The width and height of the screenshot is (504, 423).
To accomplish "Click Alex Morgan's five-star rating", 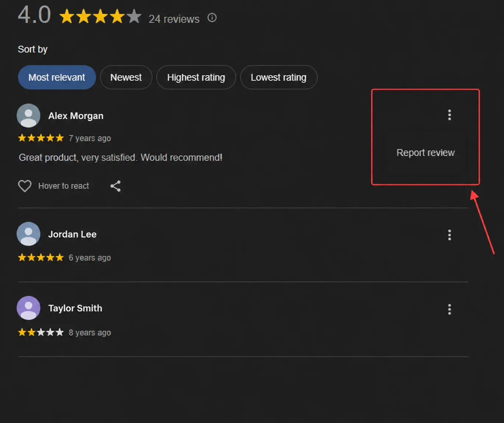I will 41,138.
